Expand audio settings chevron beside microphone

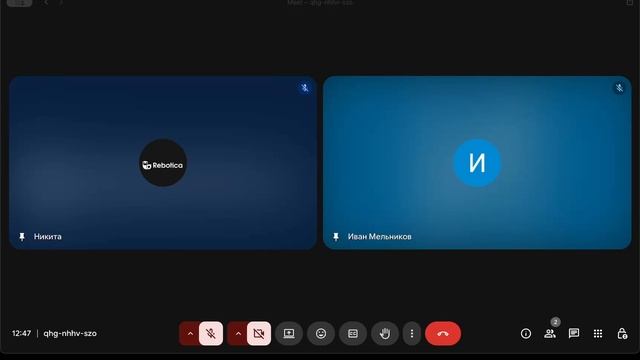click(190, 333)
